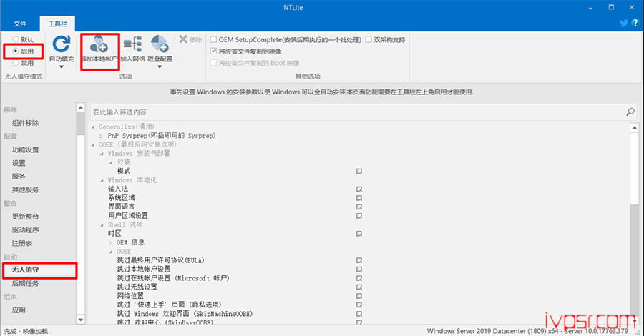Open 应用 page in the sidebar
Viewport: 644px width, 336px height.
[19, 310]
